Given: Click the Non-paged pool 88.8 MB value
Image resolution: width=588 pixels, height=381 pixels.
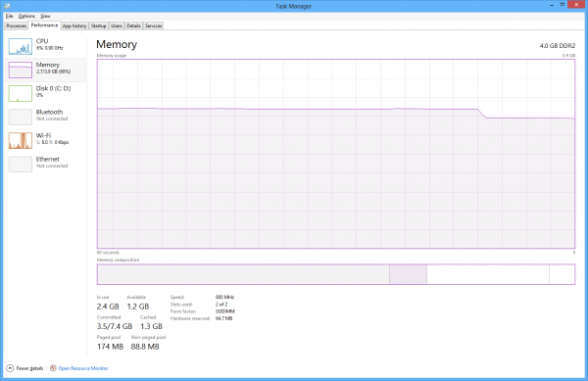Looking at the screenshot, I should pyautogui.click(x=145, y=347).
